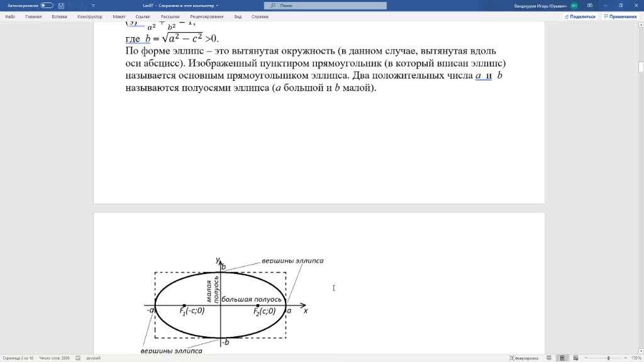The width and height of the screenshot is (644, 362).
Task: Switch to the Главная tab
Action: (33, 17)
